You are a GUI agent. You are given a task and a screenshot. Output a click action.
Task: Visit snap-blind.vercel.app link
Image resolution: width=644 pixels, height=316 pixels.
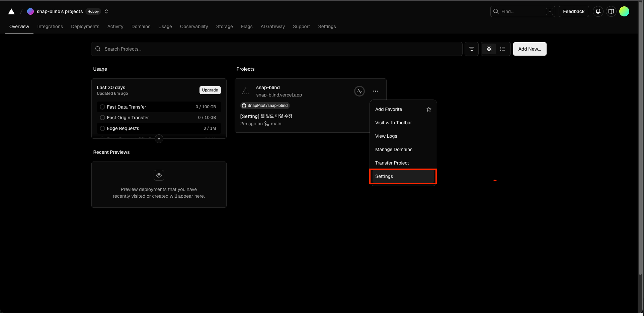click(279, 95)
